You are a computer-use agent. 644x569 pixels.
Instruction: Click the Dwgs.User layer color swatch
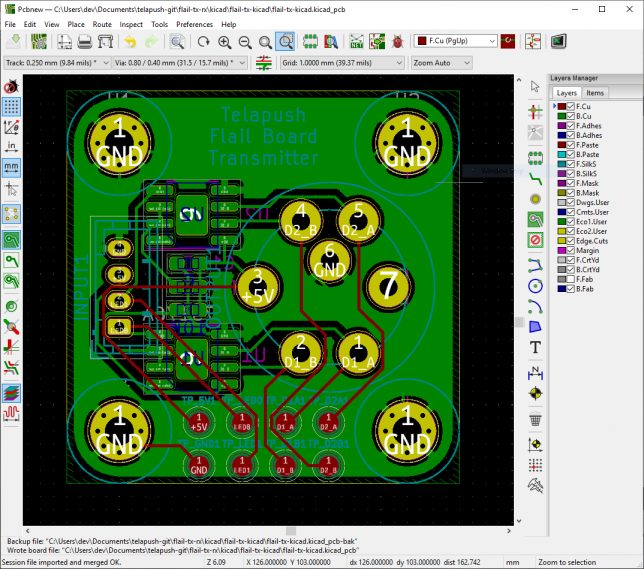click(x=561, y=203)
